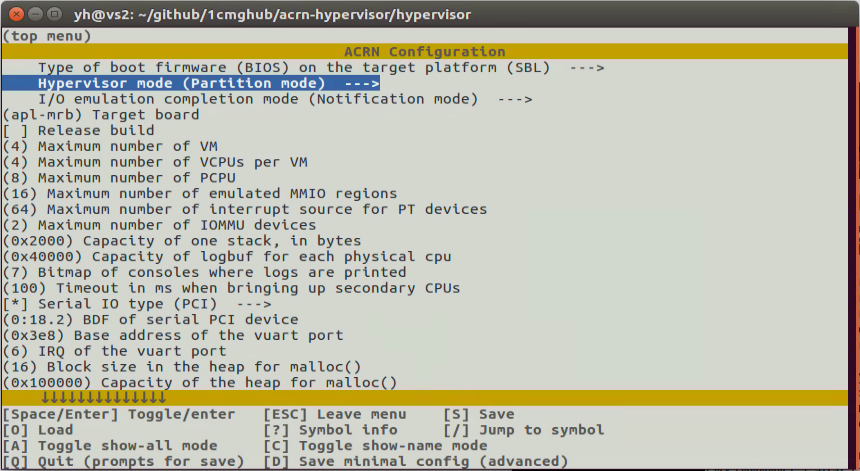Select Capacity of logbuf entry
Viewport: 860px width, 471px height.
(x=227, y=257)
